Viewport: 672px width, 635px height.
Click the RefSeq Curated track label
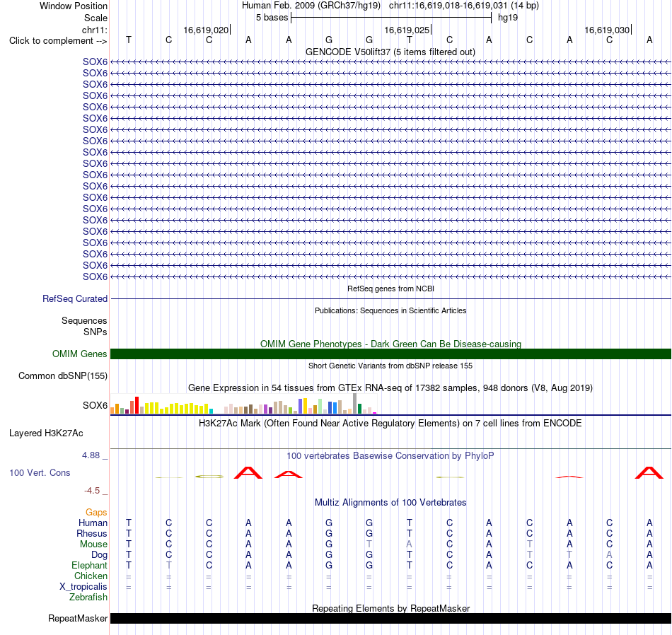click(75, 298)
